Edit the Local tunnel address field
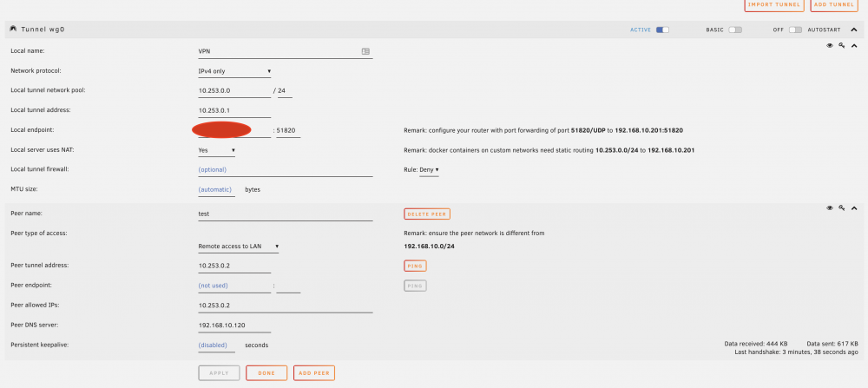Screen dimensions: 868x388 [x=234, y=110]
